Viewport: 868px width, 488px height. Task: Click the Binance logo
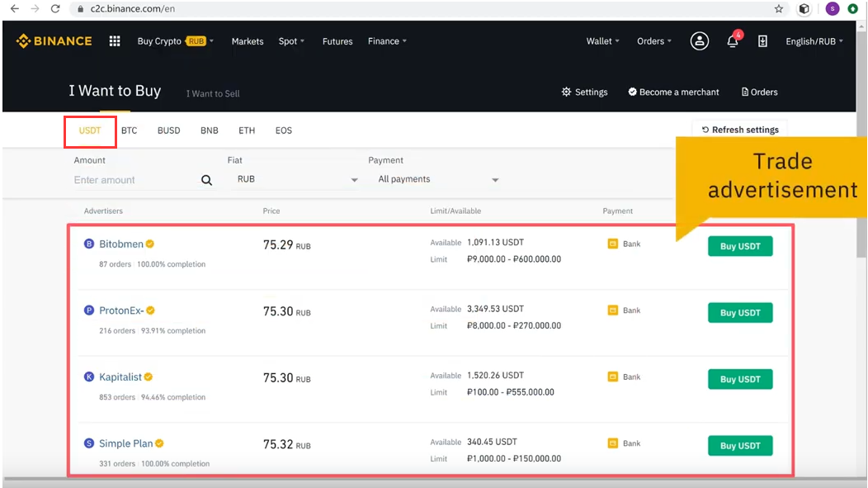tap(54, 41)
